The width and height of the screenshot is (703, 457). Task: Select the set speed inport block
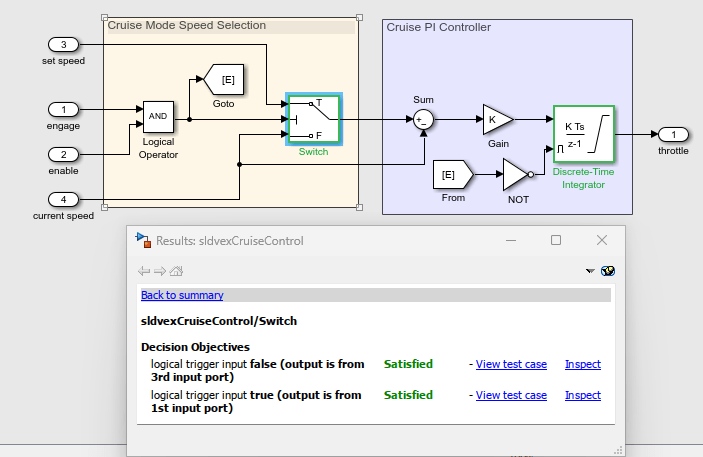64,44
